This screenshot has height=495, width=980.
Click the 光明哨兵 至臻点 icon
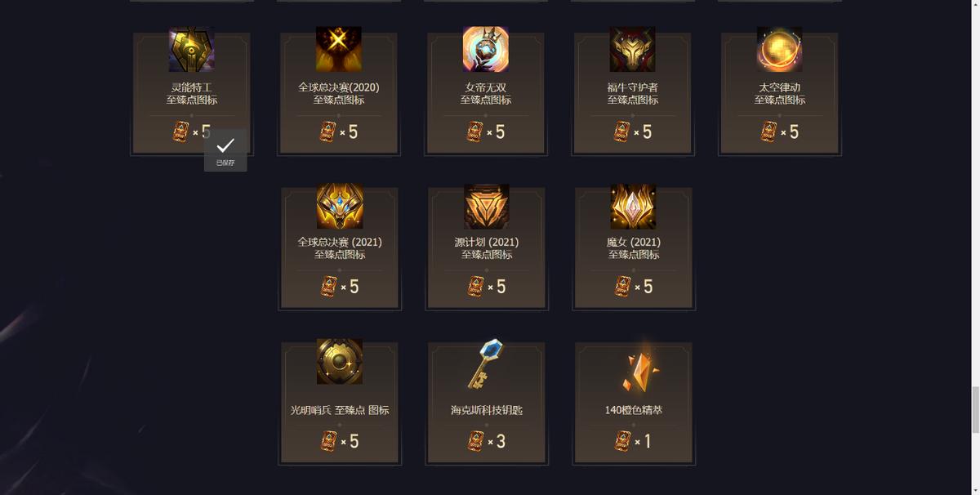coord(340,361)
